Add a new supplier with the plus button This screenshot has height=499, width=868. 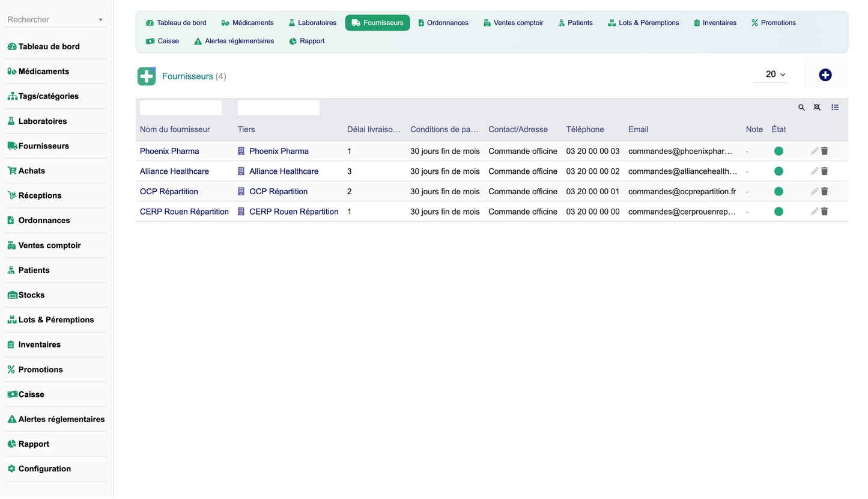click(825, 75)
